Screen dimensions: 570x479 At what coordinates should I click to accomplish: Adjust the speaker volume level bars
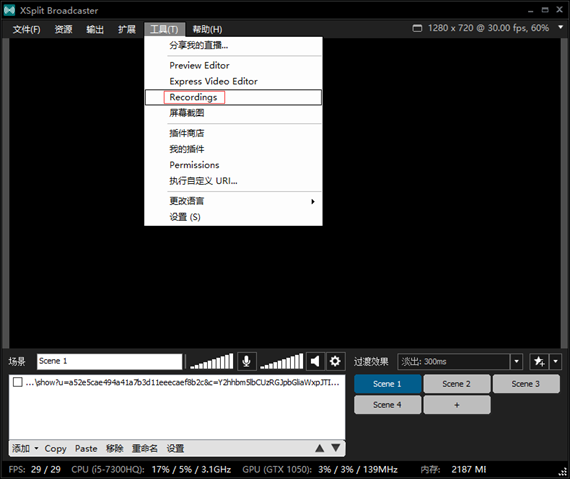(x=281, y=361)
